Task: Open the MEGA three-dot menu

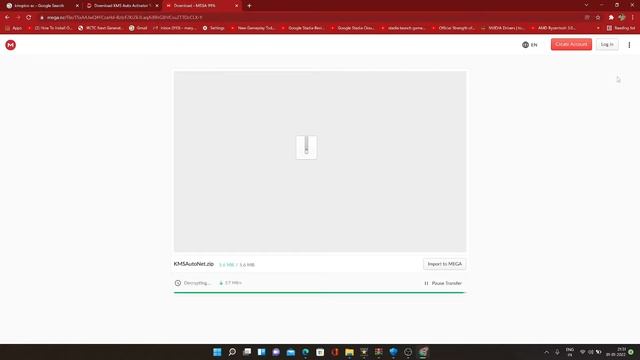Action: 629,45
